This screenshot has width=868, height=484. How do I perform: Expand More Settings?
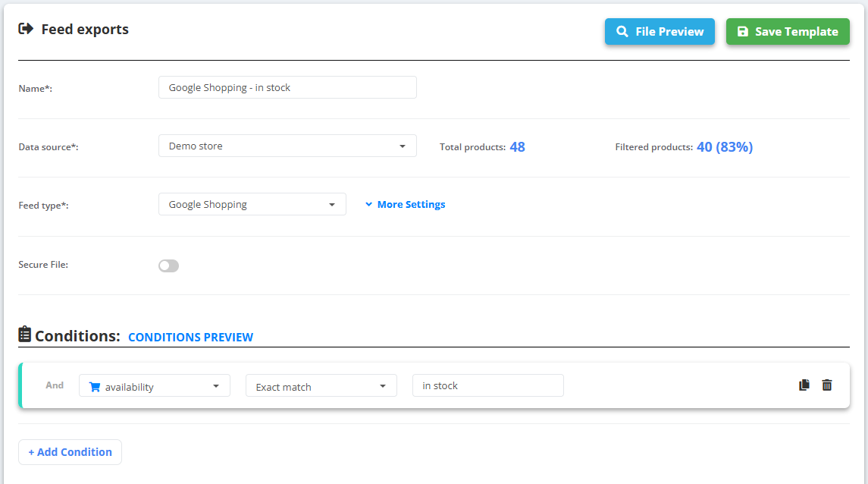[x=406, y=204]
